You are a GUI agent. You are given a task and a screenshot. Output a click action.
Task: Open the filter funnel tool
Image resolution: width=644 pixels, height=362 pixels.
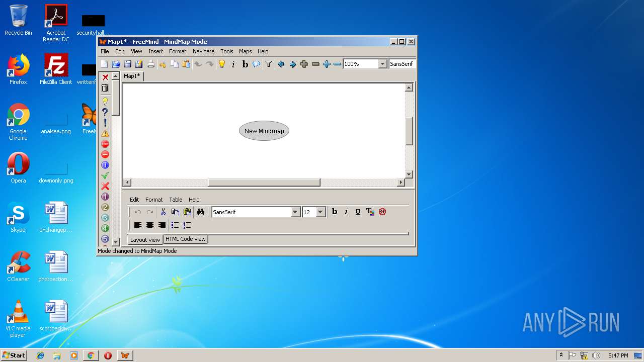(269, 64)
